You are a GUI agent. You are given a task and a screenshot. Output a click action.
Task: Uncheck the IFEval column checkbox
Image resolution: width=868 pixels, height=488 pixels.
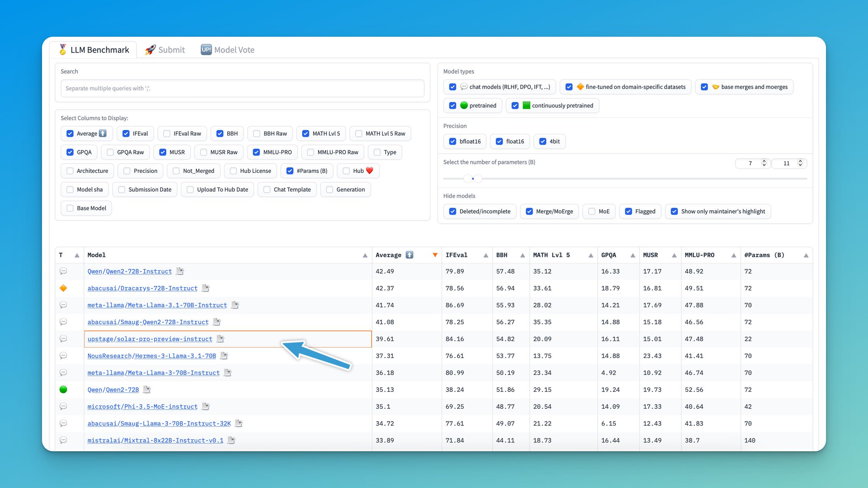pyautogui.click(x=126, y=133)
